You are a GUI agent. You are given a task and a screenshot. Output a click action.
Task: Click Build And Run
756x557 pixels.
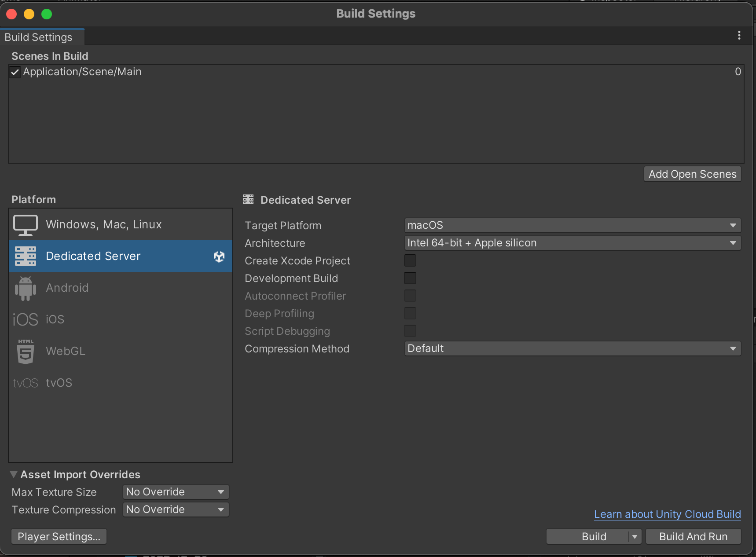(694, 537)
